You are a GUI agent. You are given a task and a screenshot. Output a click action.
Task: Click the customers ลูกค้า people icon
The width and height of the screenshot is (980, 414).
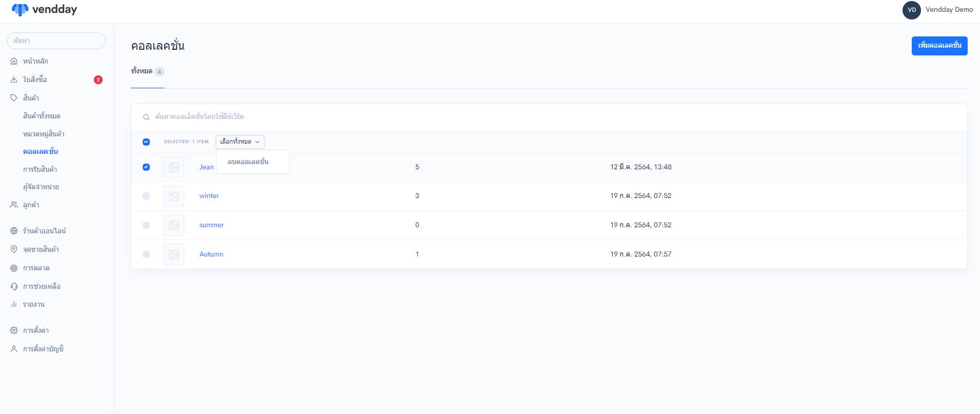(x=14, y=205)
